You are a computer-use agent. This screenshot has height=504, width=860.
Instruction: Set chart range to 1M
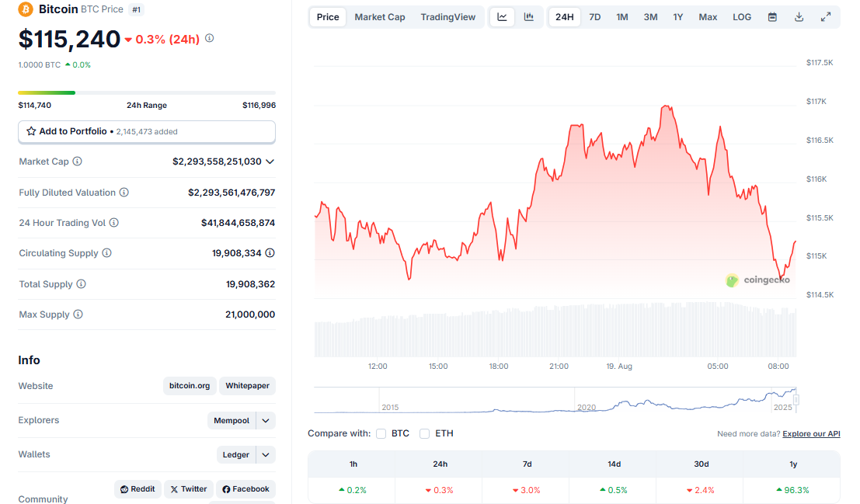pyautogui.click(x=622, y=17)
